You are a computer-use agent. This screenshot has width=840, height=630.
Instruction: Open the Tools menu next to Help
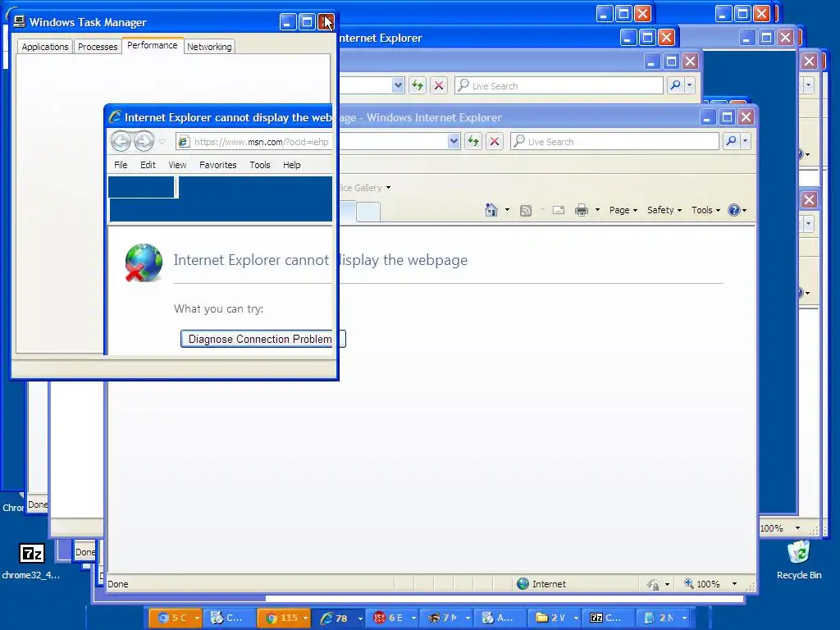click(x=260, y=165)
